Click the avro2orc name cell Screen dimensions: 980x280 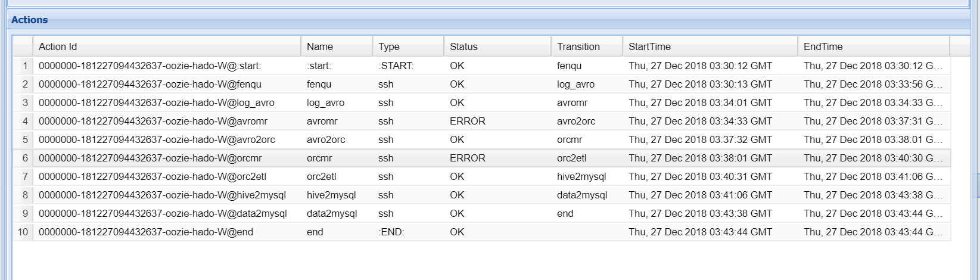[326, 139]
